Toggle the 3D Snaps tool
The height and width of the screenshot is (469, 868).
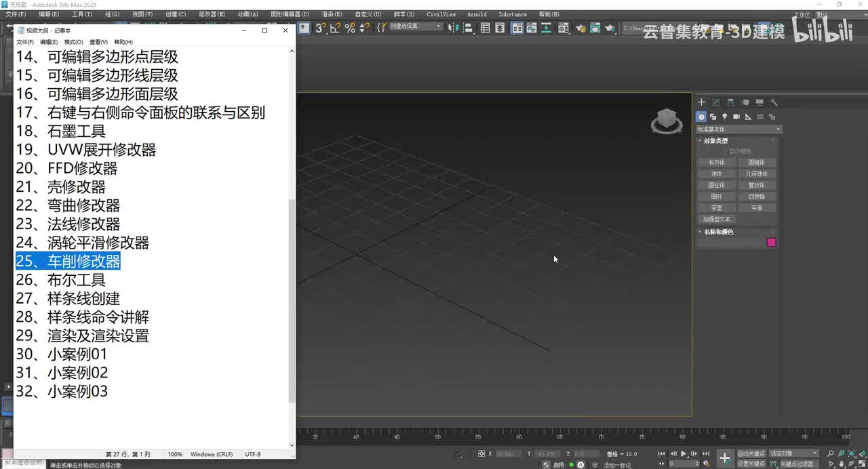pos(321,28)
